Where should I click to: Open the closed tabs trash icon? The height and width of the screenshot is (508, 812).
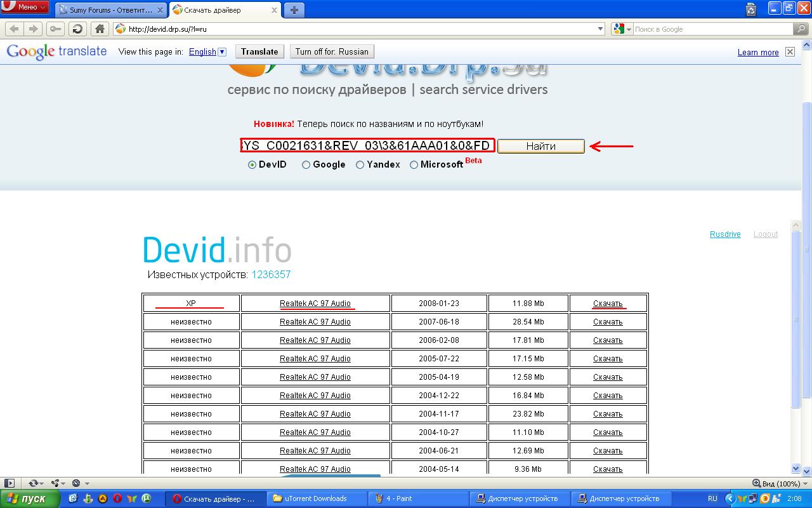[751, 9]
